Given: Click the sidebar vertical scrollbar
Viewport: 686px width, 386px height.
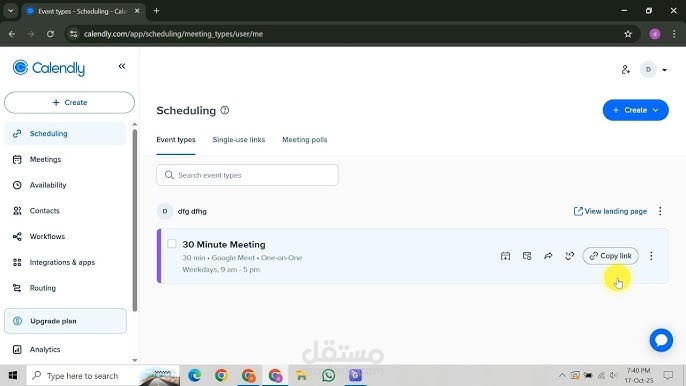Looking at the screenshot, I should pos(135,220).
